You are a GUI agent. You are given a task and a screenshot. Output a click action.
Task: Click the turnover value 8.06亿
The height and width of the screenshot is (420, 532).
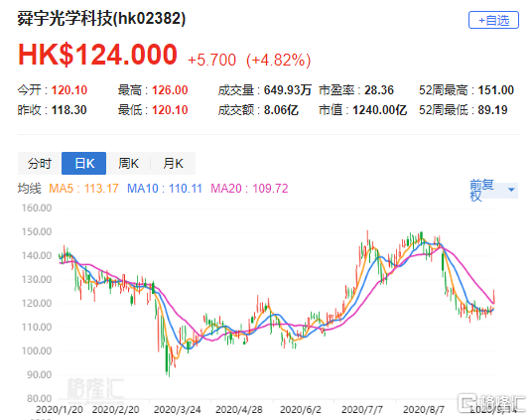coord(281,110)
